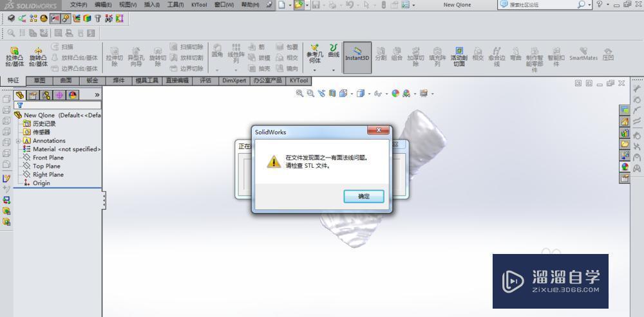
Task: Open the Appearances tab in task pane
Action: tap(625, 167)
